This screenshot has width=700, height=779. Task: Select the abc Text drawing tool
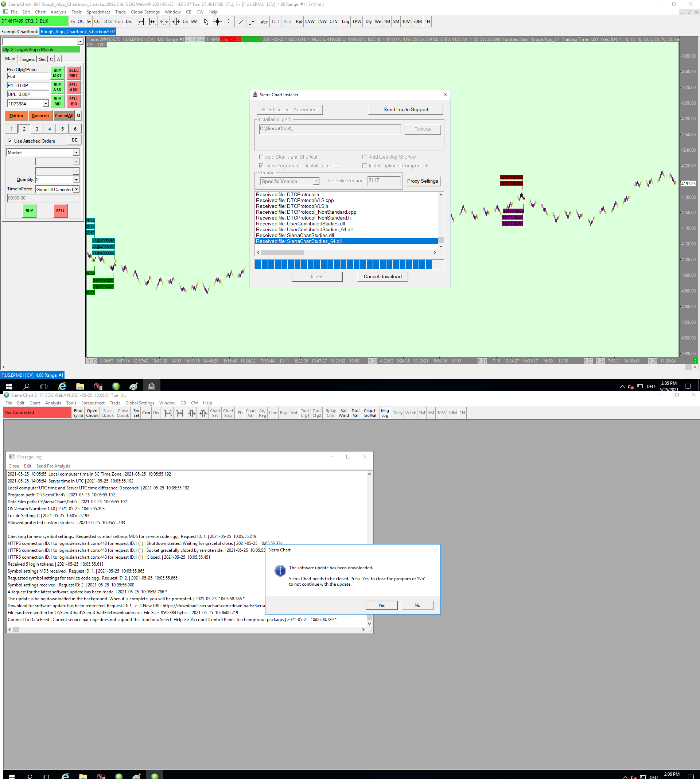point(264,22)
